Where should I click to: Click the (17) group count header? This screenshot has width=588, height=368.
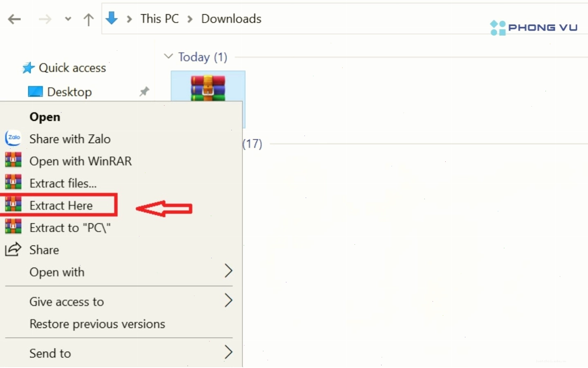click(x=252, y=144)
